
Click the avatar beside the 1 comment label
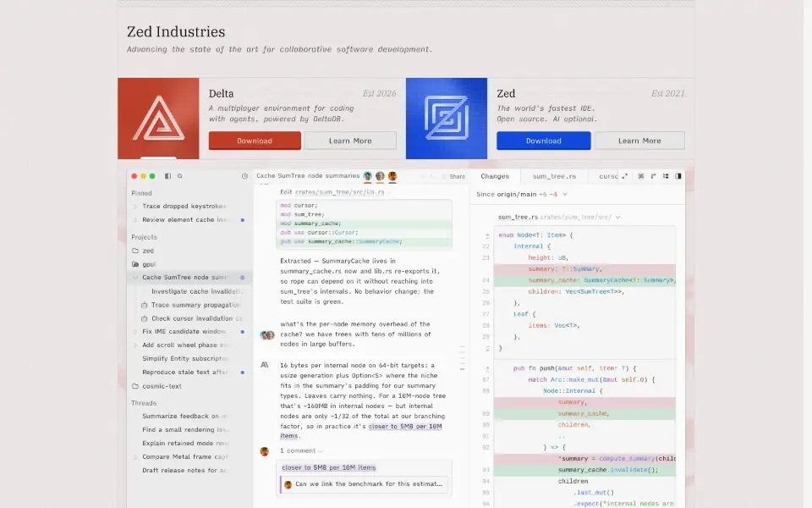(265, 451)
